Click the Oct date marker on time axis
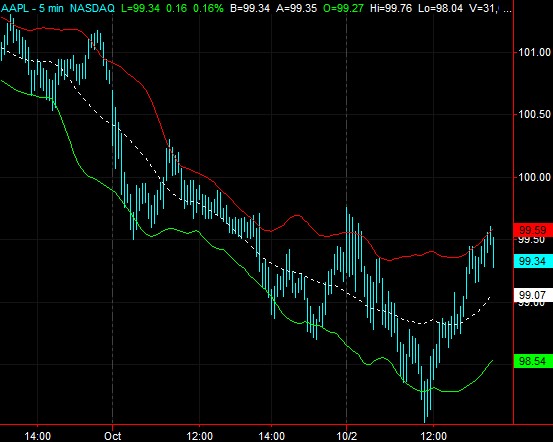 (113, 436)
